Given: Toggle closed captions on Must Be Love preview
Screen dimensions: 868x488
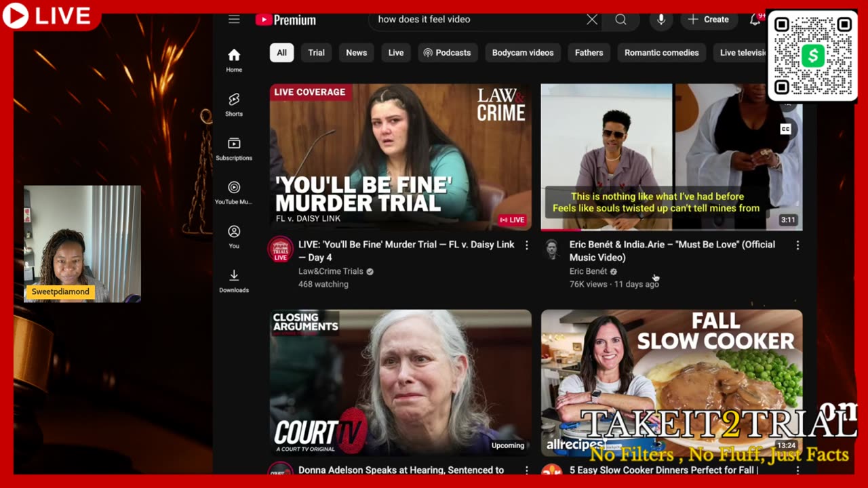Looking at the screenshot, I should (x=785, y=129).
